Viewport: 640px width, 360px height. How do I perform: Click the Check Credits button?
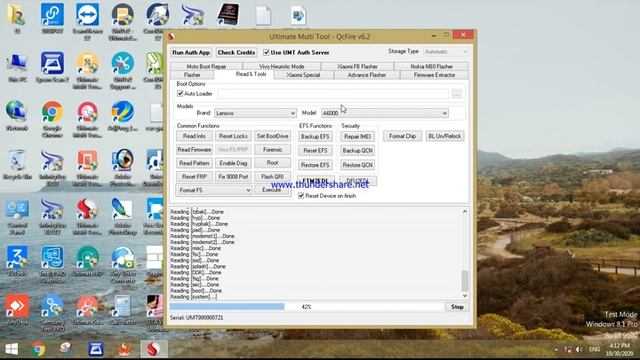236,52
